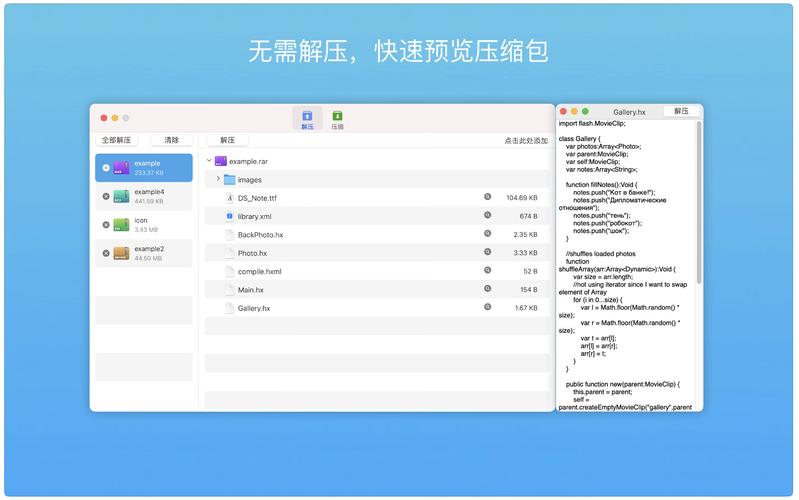Click the 全部解压 (extract all) button
Screen dimensions: 799x500
(x=117, y=141)
